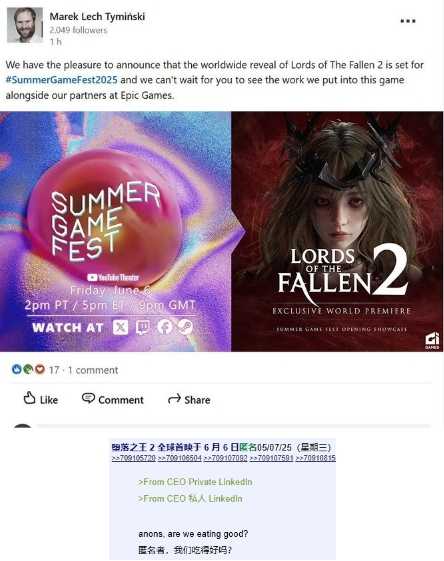Viewport: 444px width, 561px height.
Task: Open the three-dot post options menu
Action: [x=408, y=21]
